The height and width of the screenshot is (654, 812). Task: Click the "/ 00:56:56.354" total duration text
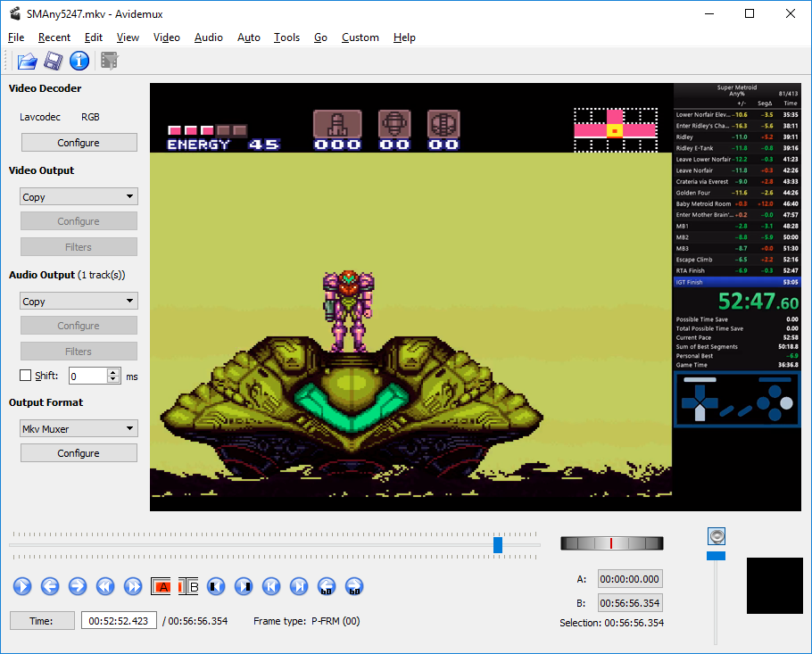point(195,621)
